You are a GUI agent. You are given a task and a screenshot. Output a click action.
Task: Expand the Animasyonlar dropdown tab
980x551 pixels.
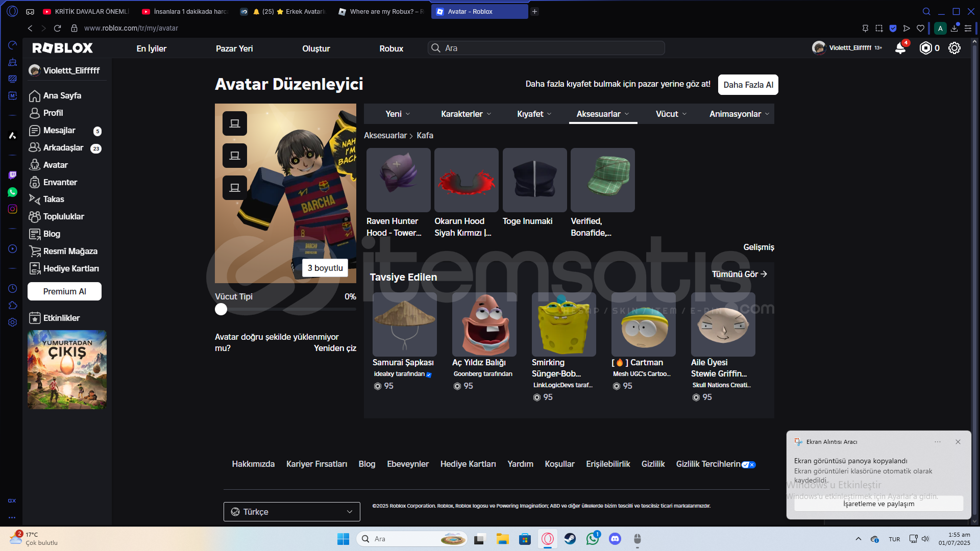pyautogui.click(x=739, y=114)
